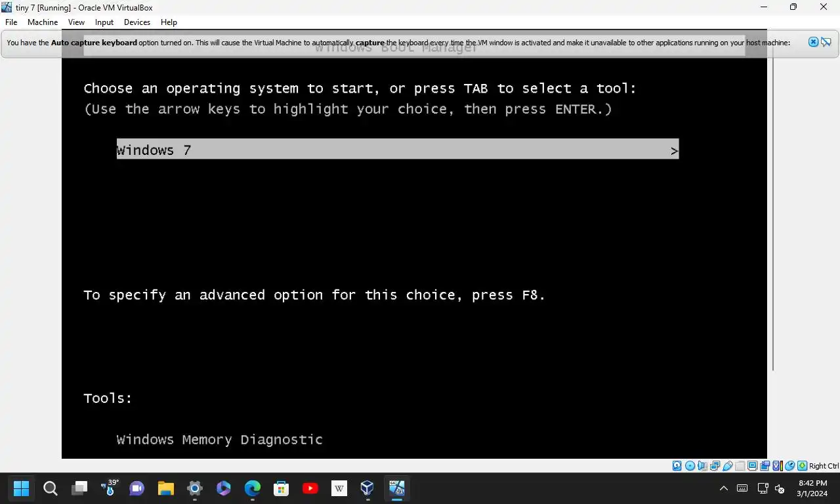Open Settings gear from taskbar
This screenshot has width=840, height=504.
tap(195, 488)
